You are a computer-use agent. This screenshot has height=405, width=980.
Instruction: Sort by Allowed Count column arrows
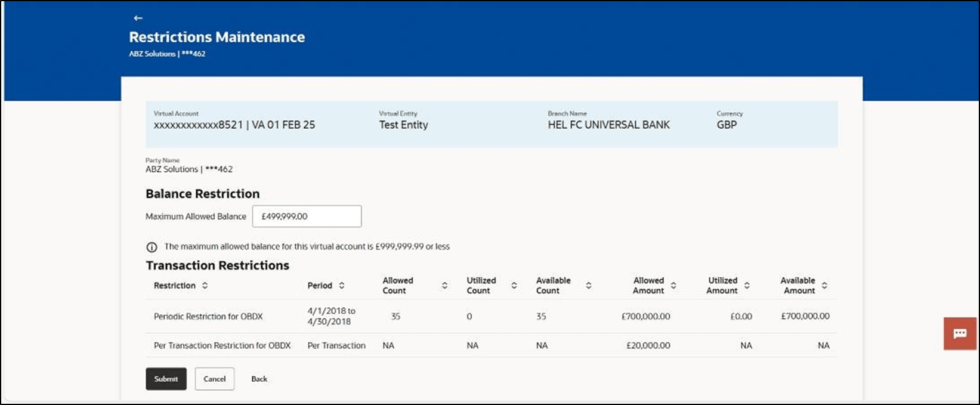coord(444,286)
